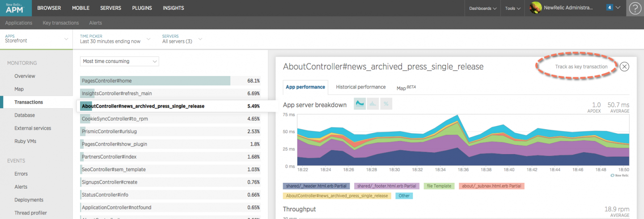Viewport: 644px width, 219px height.
Task: Open Errors under Events sidebar
Action: [21, 174]
